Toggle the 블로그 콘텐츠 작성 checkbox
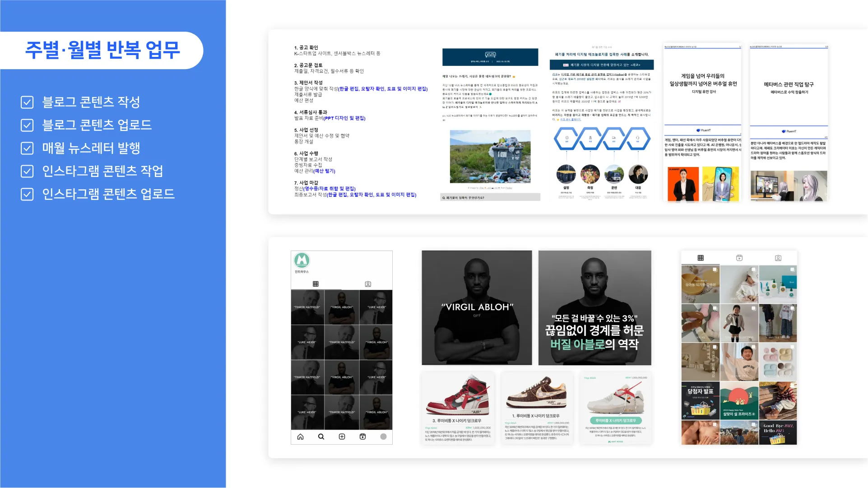 point(27,102)
